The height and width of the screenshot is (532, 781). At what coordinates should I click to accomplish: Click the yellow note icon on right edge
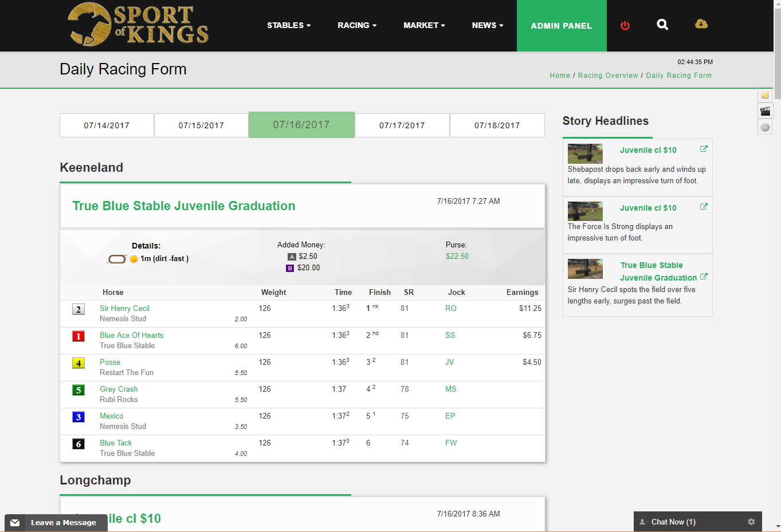765,95
